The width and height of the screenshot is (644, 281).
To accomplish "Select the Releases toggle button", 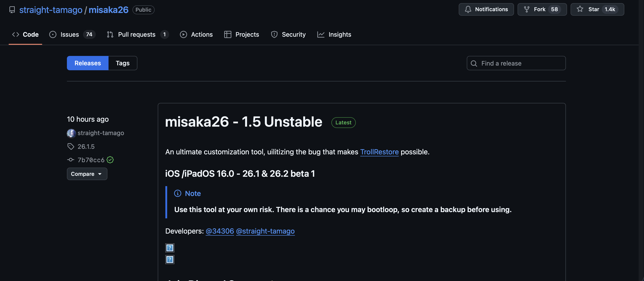I will pos(87,63).
